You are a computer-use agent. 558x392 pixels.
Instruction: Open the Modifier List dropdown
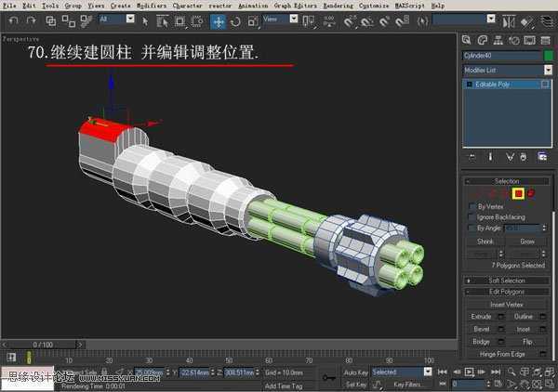[548, 70]
